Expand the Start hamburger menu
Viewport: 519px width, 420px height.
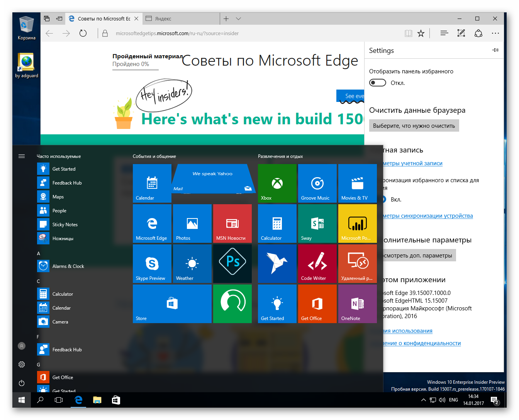22,156
